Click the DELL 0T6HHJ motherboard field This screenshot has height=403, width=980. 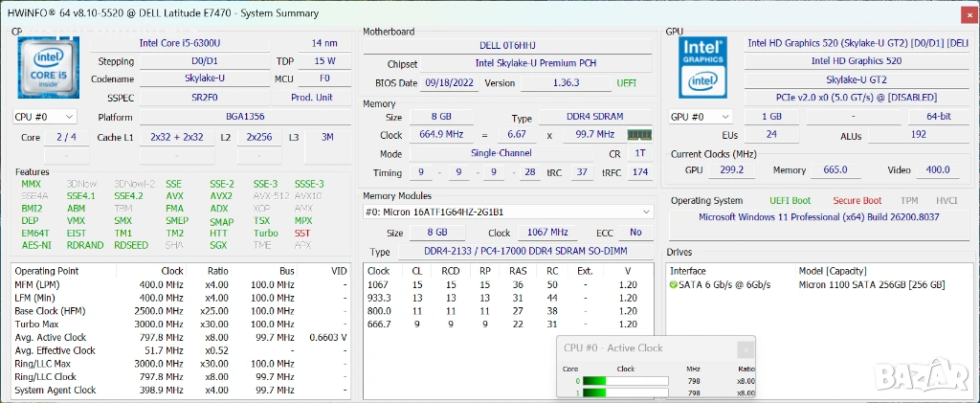[x=509, y=44]
